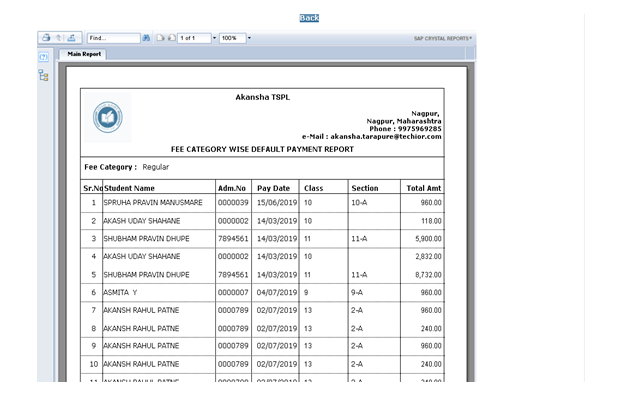The image size is (622, 396).
Task: Click the Find text input field
Action: (113, 38)
